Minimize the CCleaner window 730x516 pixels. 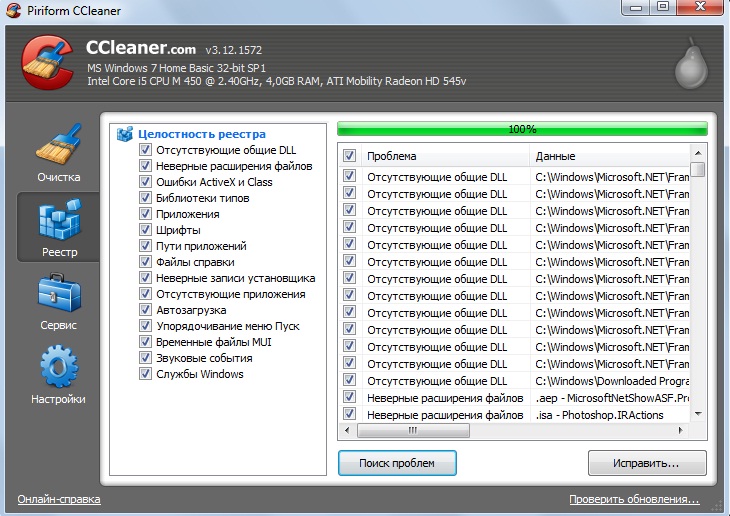click(x=636, y=7)
